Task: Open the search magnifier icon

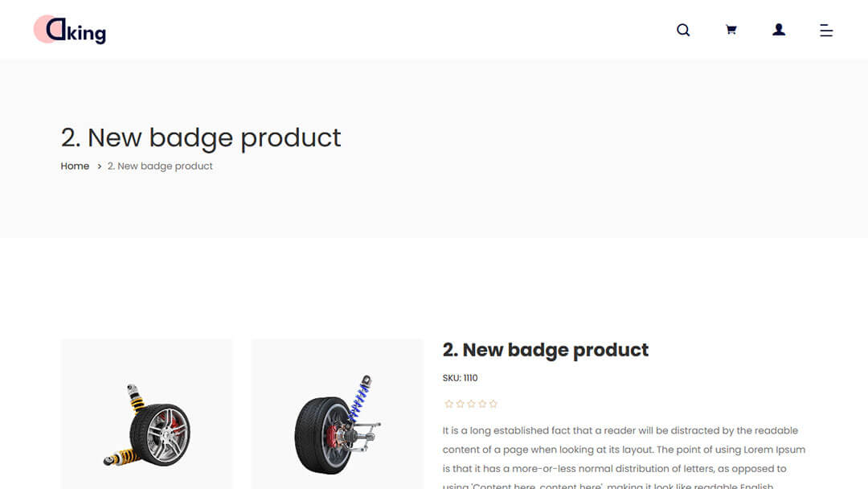Action: [683, 30]
